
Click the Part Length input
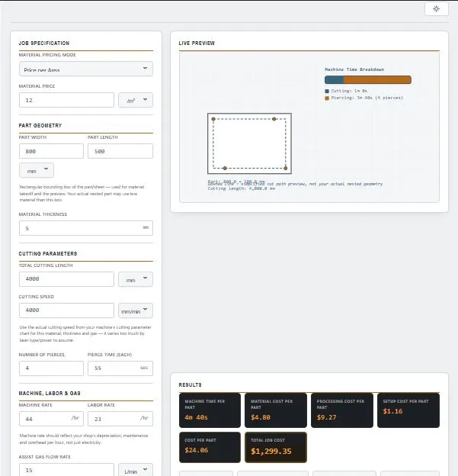coord(120,151)
